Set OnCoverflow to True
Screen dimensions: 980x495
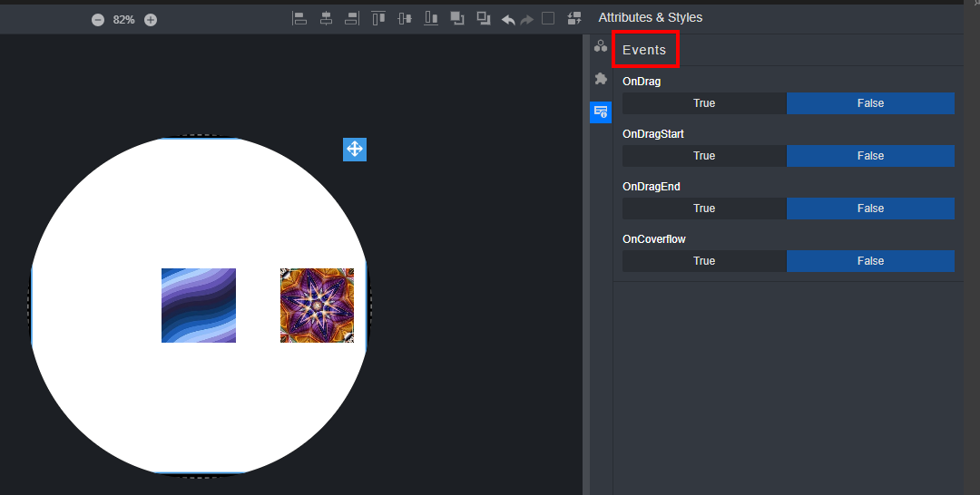coord(704,261)
